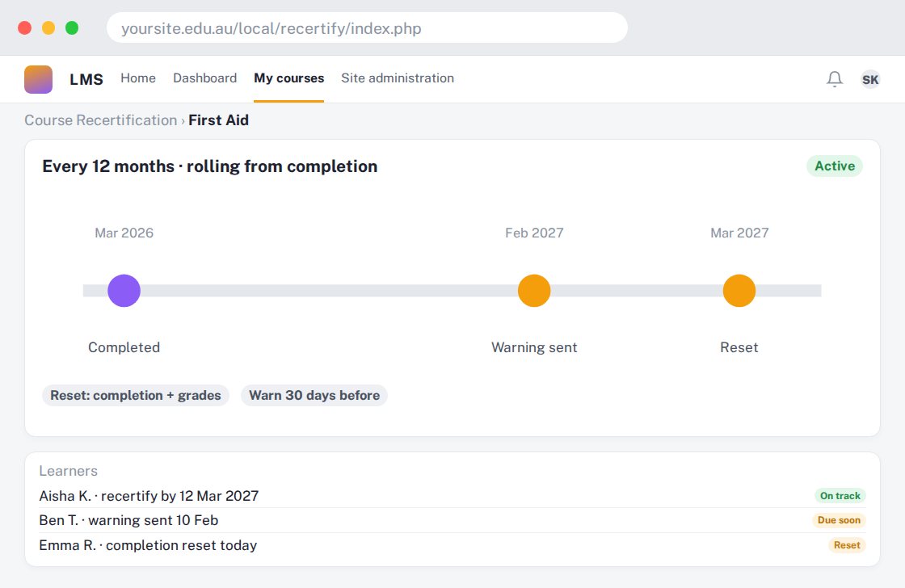Click the Reset badge on Emma's row
This screenshot has height=588, width=905.
pos(847,545)
